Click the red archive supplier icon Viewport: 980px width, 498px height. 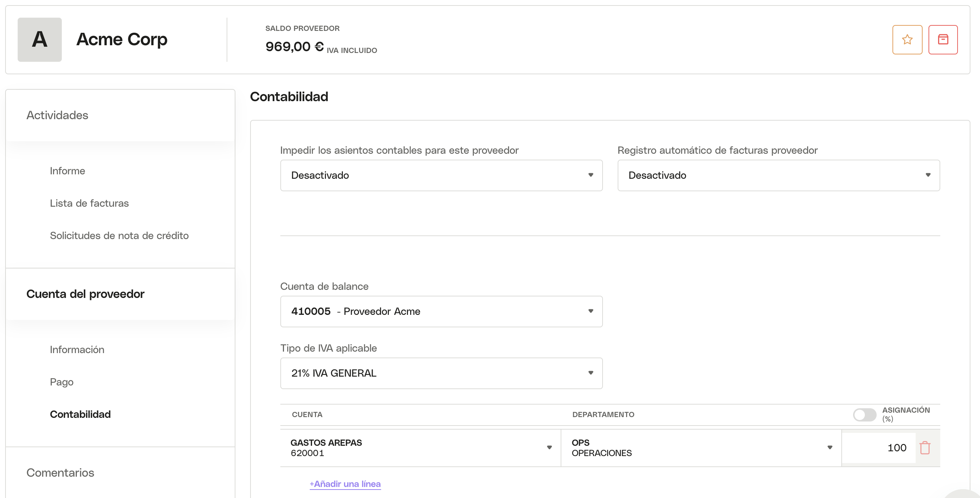[x=943, y=40]
